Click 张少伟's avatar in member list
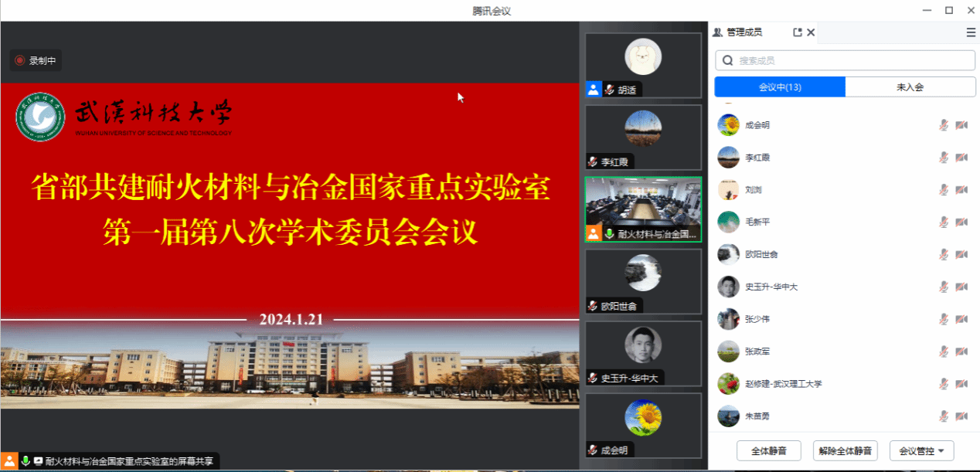Viewport: 980px width, 472px height. [728, 319]
